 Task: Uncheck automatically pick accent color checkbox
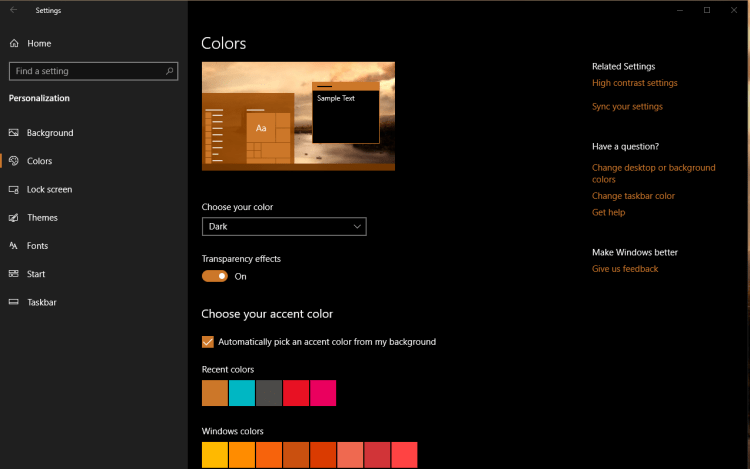pyautogui.click(x=208, y=342)
